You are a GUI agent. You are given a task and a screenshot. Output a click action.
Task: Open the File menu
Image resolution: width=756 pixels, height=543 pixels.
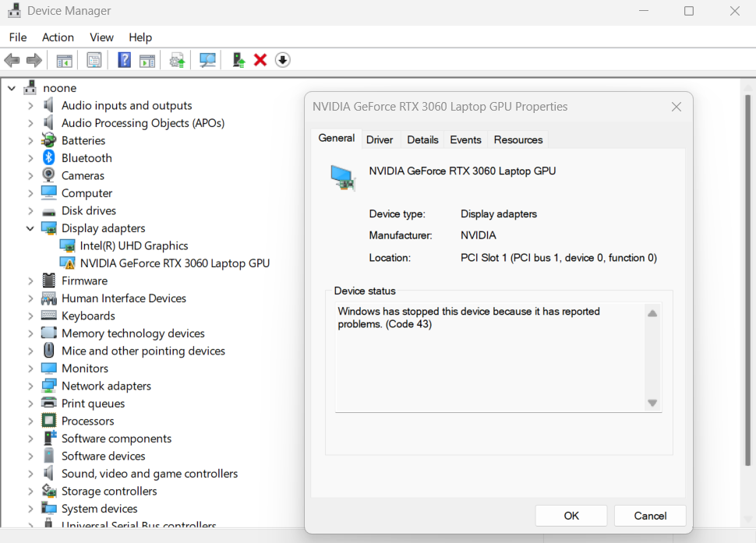click(x=18, y=37)
